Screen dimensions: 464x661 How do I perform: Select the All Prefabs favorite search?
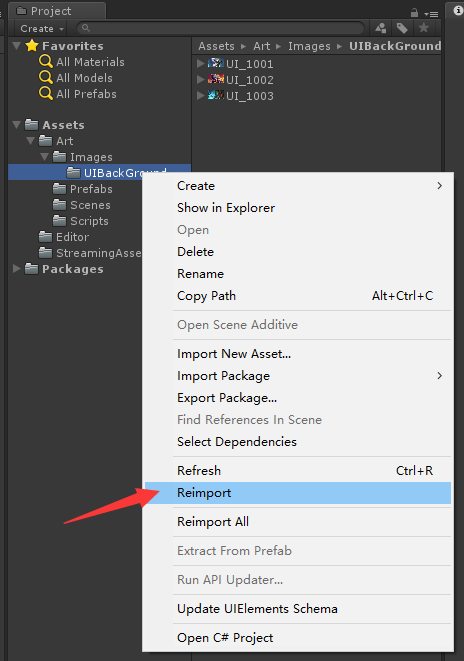(78, 94)
